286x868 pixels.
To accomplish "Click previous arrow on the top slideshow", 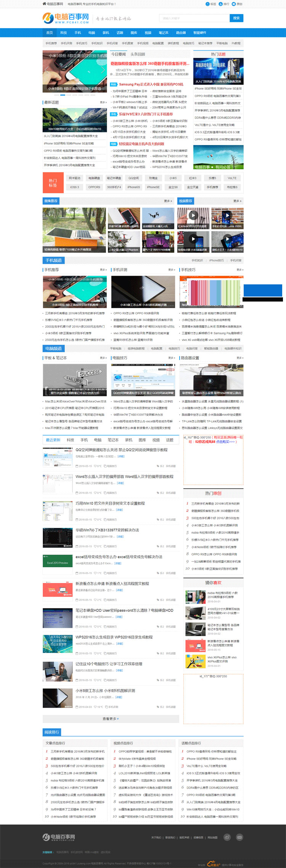I will pyautogui.click(x=47, y=70).
